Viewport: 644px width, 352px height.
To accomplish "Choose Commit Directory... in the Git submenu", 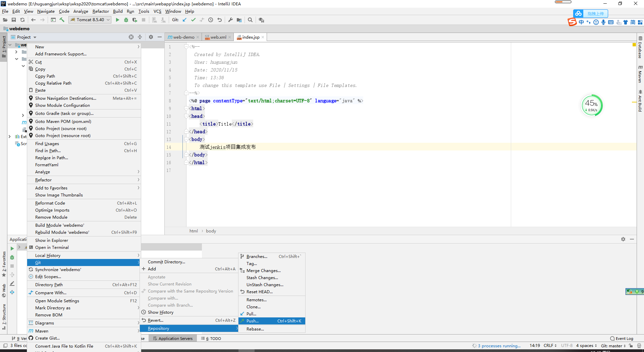I will (x=189, y=262).
